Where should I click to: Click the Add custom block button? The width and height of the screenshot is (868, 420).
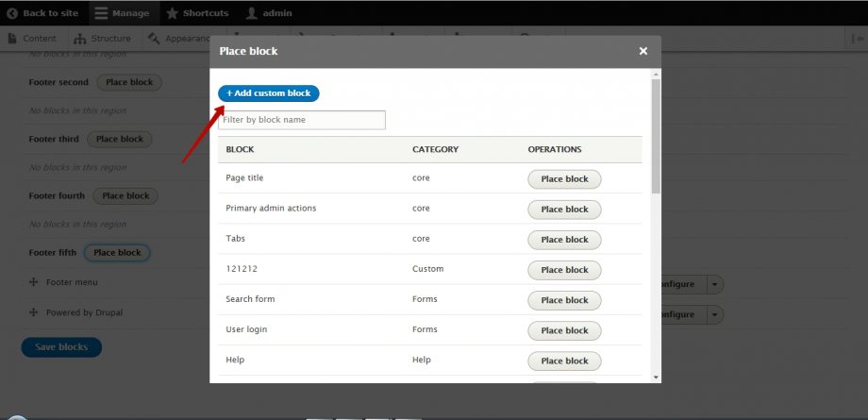[x=269, y=93]
